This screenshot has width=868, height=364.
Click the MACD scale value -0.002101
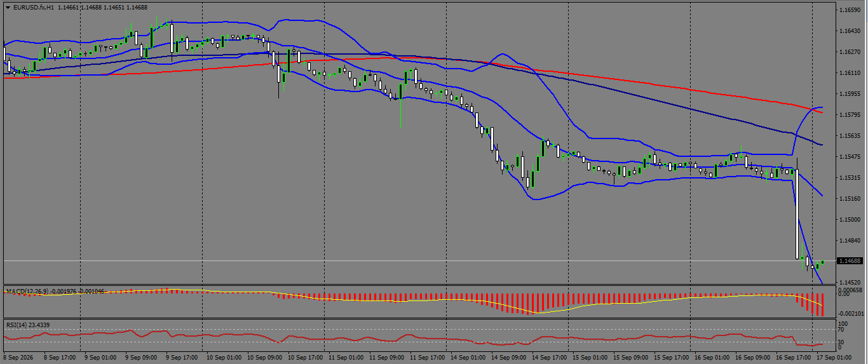[850, 314]
